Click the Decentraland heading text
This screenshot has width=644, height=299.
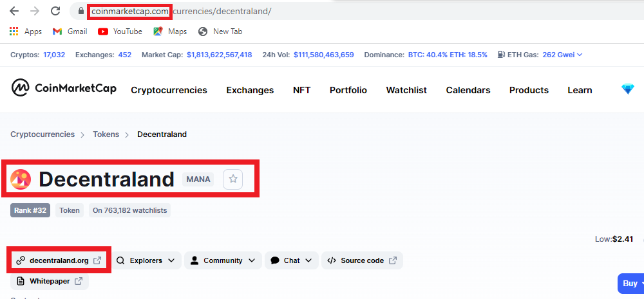coord(106,179)
